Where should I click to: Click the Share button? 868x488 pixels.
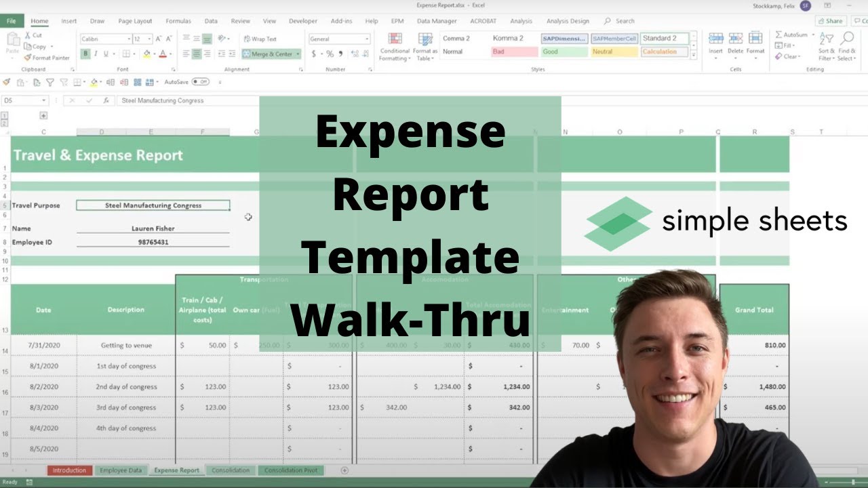pyautogui.click(x=831, y=21)
